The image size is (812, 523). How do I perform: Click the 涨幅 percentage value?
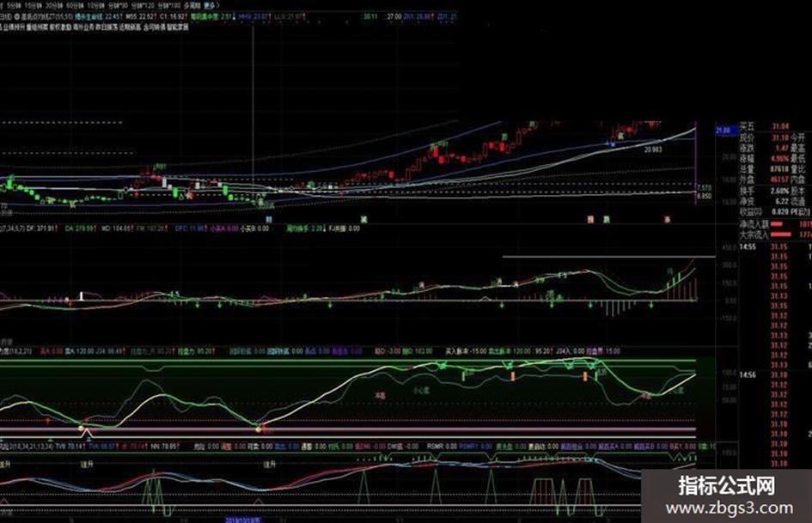(779, 159)
